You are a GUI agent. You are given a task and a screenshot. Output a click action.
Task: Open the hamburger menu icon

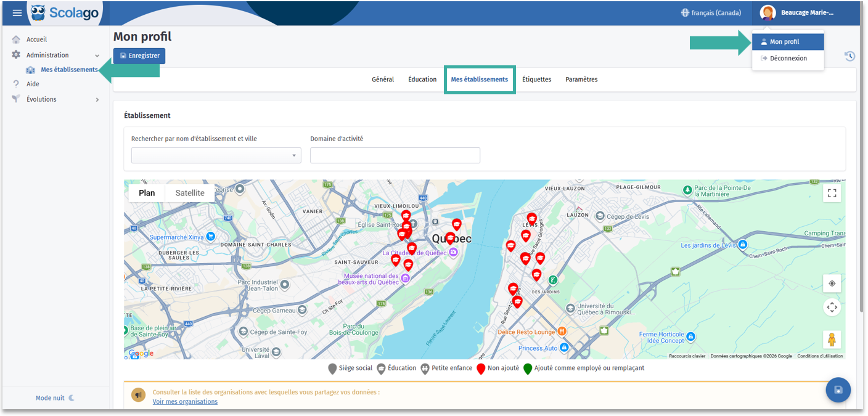(x=17, y=13)
